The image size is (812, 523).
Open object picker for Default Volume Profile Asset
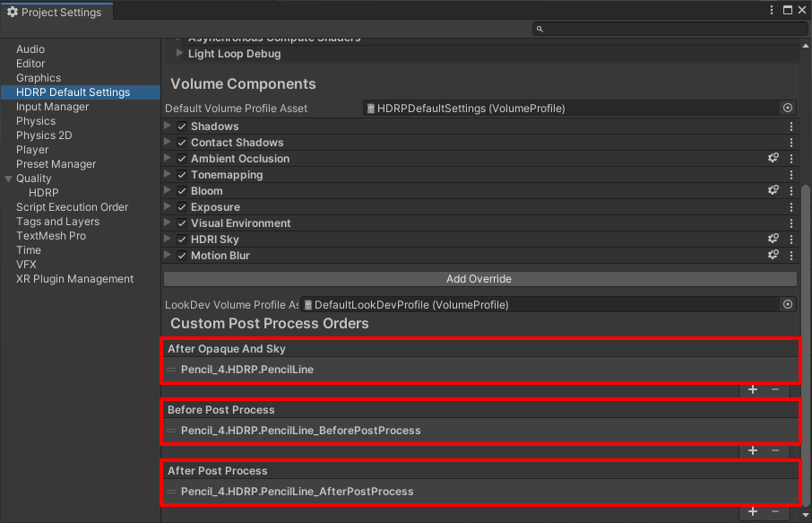coord(787,108)
